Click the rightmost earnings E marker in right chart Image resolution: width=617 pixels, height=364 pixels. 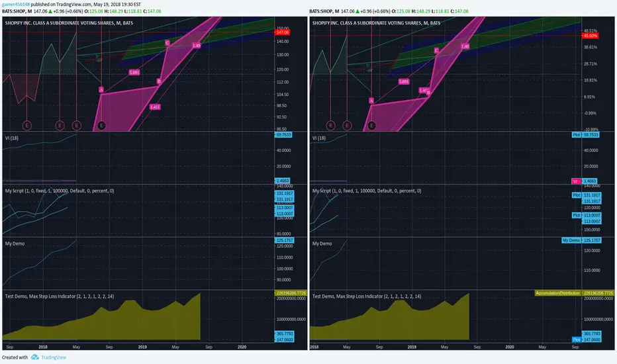tap(371, 126)
